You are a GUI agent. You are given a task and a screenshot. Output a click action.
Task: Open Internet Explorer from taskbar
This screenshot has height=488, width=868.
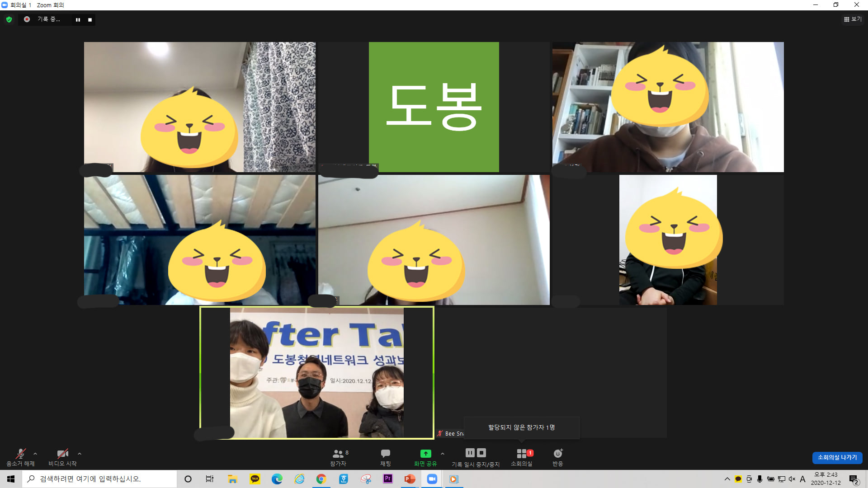click(x=299, y=479)
